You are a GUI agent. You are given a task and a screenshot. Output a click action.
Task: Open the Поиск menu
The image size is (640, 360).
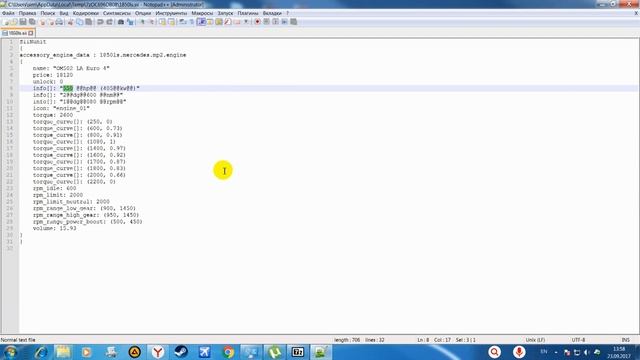48,13
